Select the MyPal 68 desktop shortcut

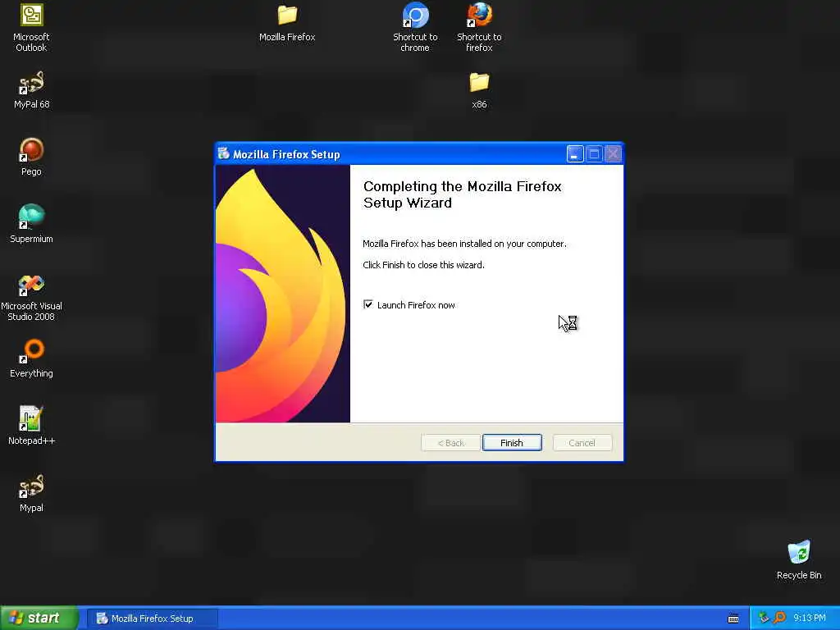pos(31,90)
